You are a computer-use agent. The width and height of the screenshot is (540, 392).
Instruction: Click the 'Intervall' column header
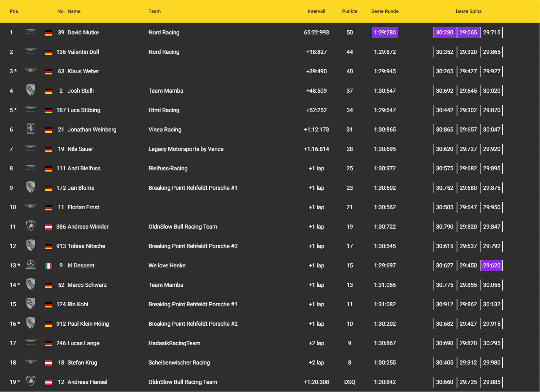tap(316, 11)
